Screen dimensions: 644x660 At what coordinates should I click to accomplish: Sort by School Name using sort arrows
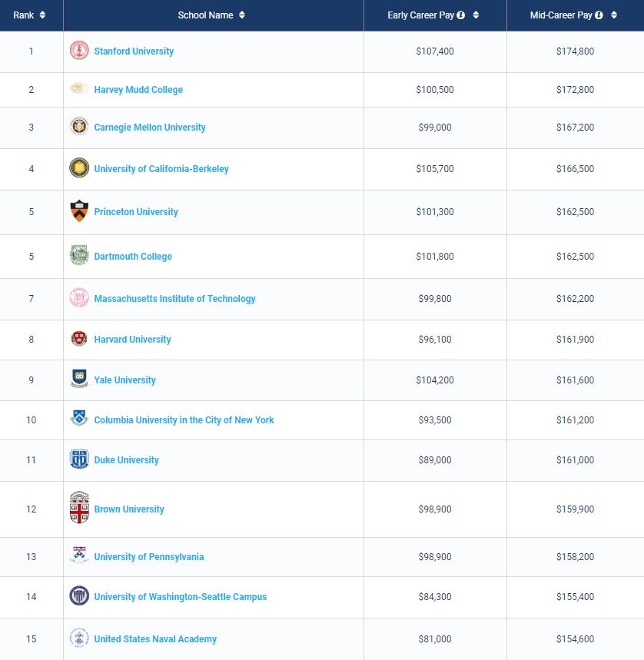click(x=242, y=15)
